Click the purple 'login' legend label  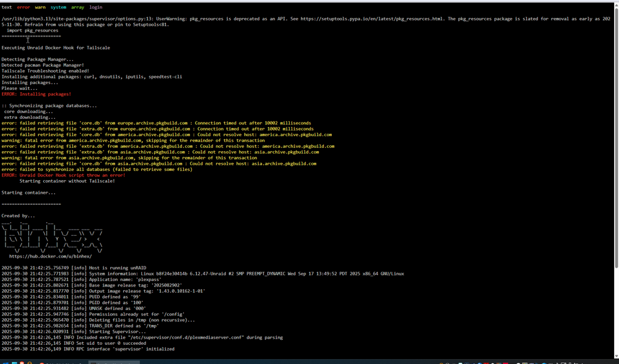[96, 7]
